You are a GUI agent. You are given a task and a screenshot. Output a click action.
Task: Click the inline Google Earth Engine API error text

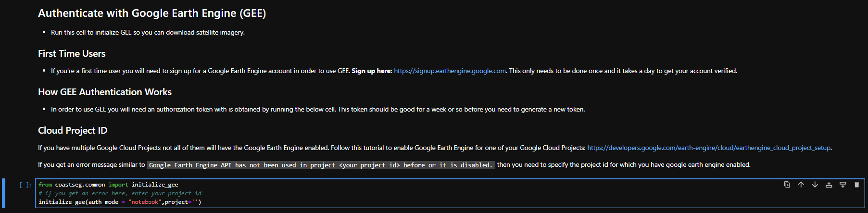tap(320, 165)
